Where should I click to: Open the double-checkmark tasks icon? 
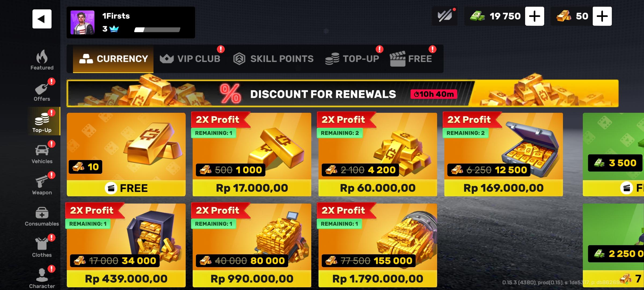pos(445,16)
